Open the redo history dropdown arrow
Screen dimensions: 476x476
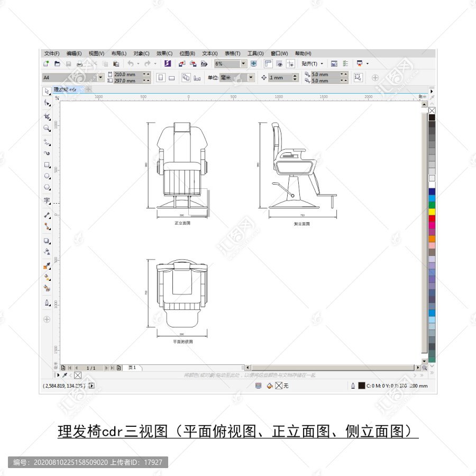point(155,64)
